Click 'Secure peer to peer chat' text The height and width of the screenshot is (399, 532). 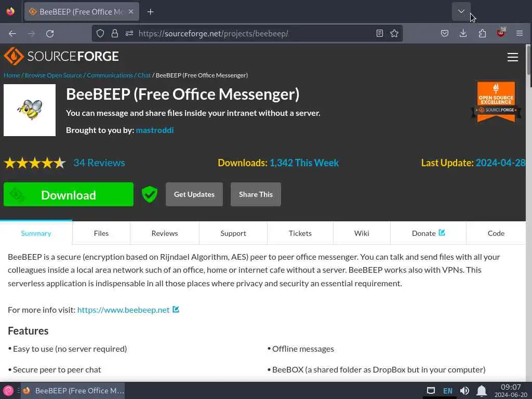(57, 369)
